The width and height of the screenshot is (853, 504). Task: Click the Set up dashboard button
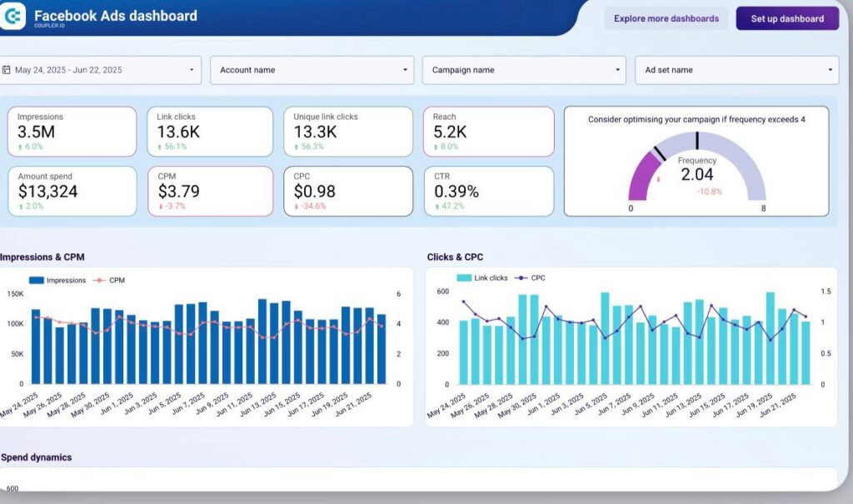pos(786,18)
